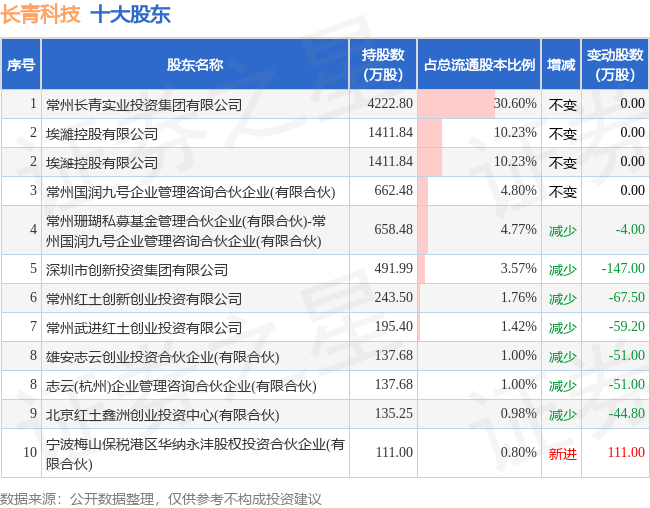This screenshot has height=508, width=650.
Task: Click the holdings value 658.48
Action: click(x=394, y=229)
